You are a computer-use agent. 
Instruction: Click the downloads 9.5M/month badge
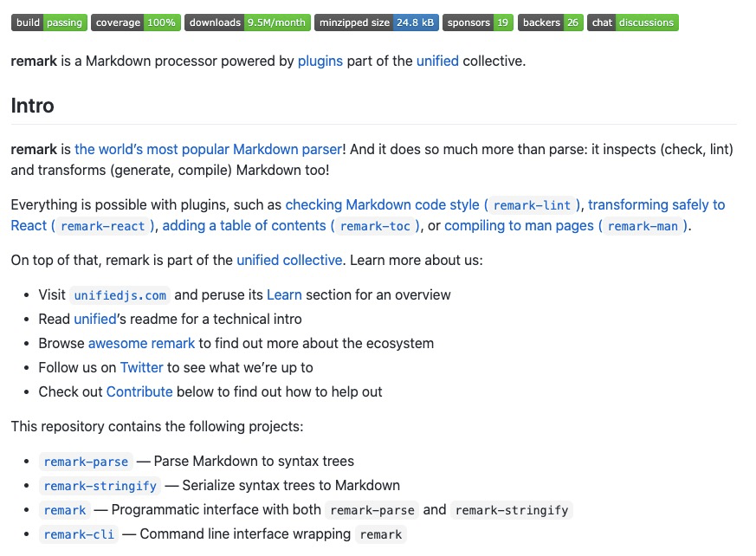pos(248,23)
